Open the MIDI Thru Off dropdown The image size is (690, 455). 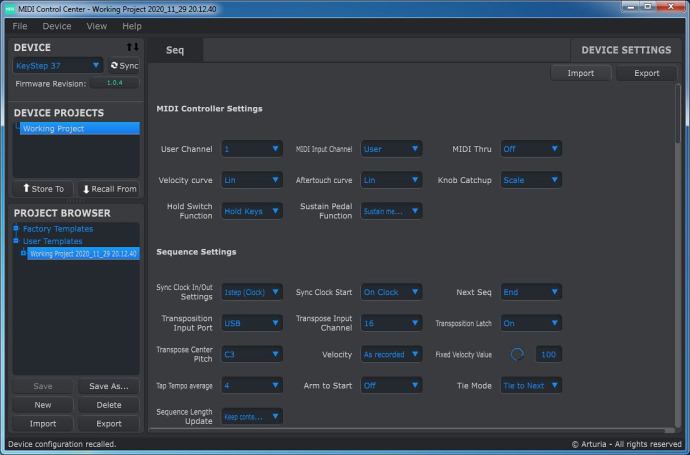(531, 149)
